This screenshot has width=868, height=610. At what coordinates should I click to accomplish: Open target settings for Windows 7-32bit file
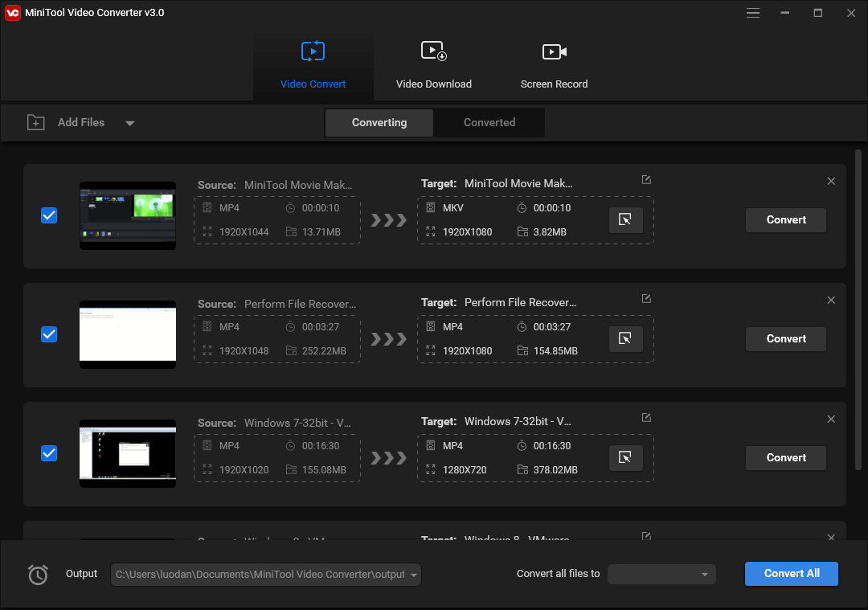(x=625, y=458)
